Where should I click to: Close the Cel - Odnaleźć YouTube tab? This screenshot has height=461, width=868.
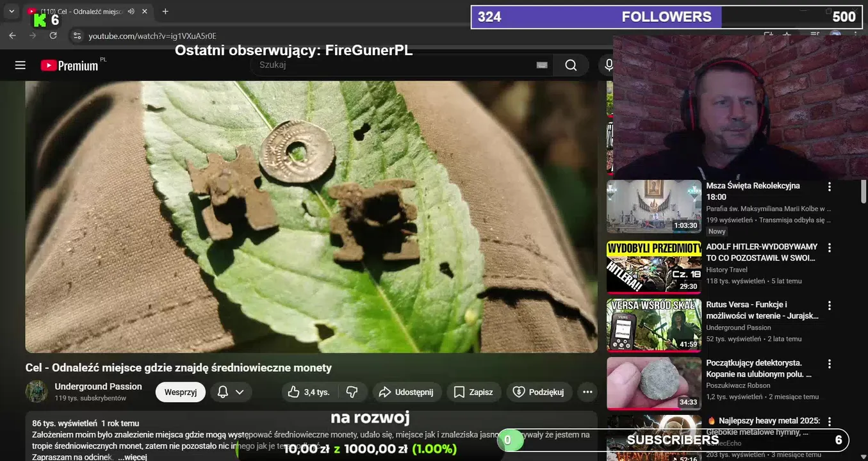coord(144,12)
